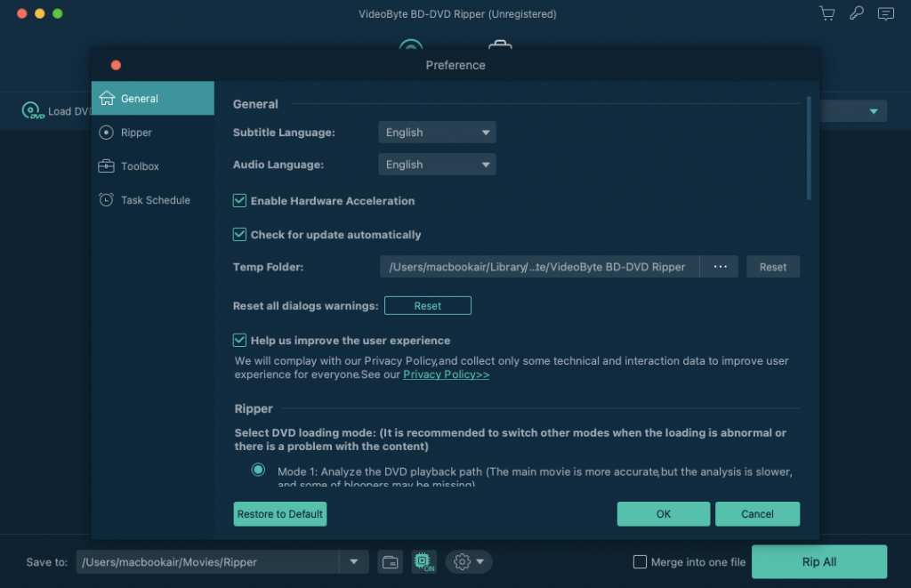Enable Merge into one file checkbox
Screen dimensions: 911x588
640,562
